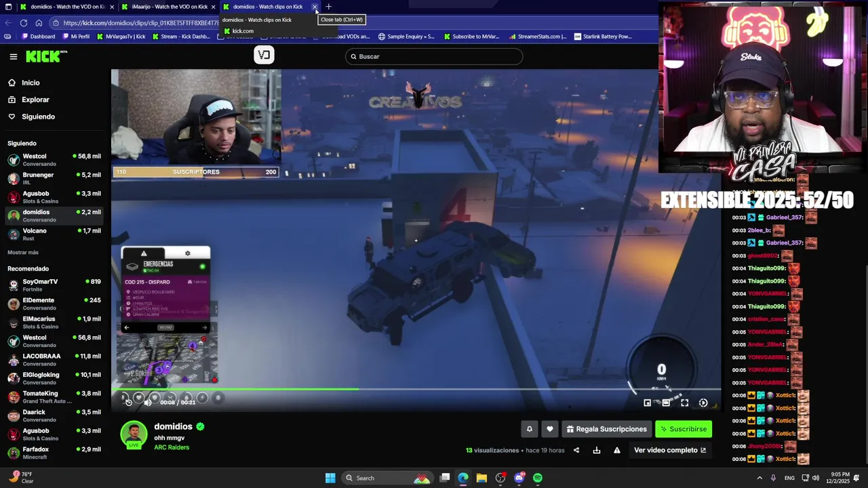Share the clip with the share icon

click(x=576, y=450)
